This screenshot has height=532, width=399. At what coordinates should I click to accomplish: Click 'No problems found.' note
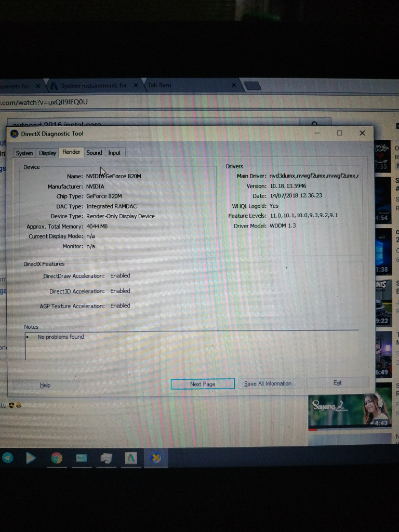61,337
